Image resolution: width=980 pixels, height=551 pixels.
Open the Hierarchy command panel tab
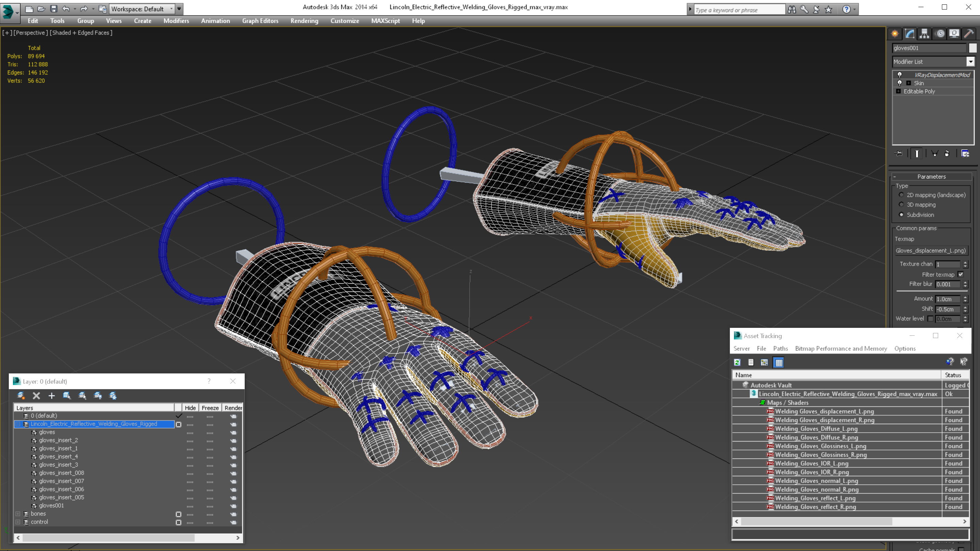(925, 33)
